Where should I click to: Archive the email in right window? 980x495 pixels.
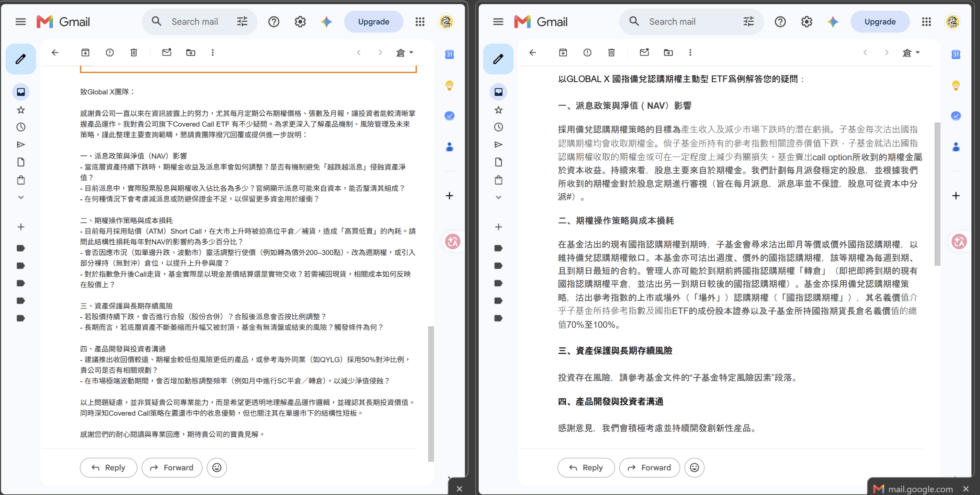pos(563,52)
